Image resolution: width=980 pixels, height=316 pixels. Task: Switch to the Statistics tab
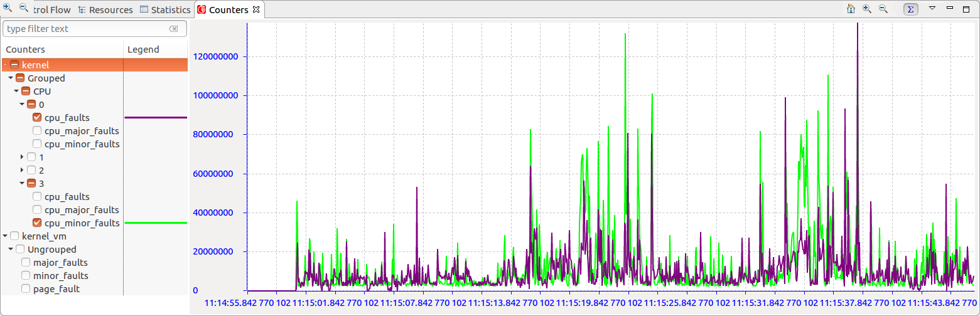click(165, 10)
